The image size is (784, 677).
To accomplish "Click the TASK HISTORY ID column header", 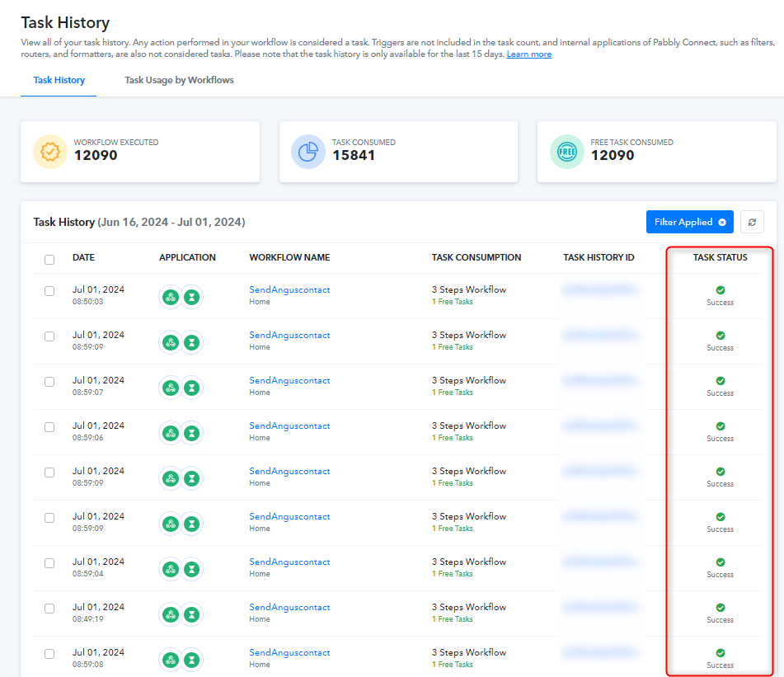I will [599, 257].
